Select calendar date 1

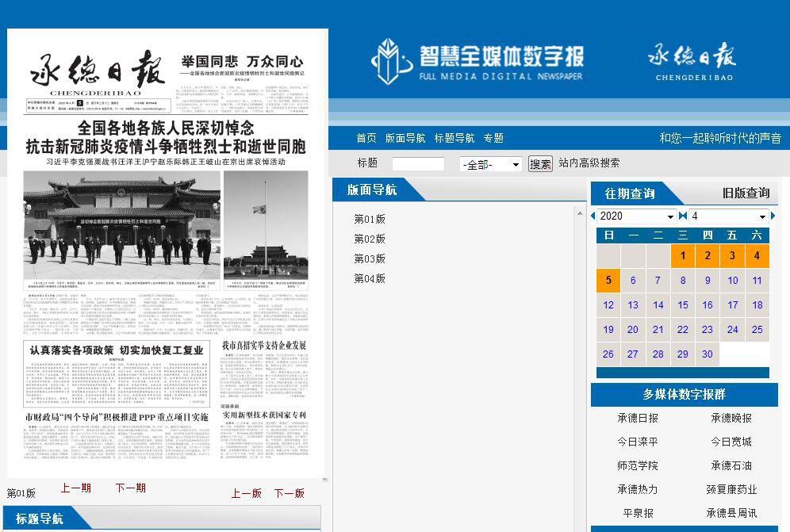pyautogui.click(x=683, y=256)
